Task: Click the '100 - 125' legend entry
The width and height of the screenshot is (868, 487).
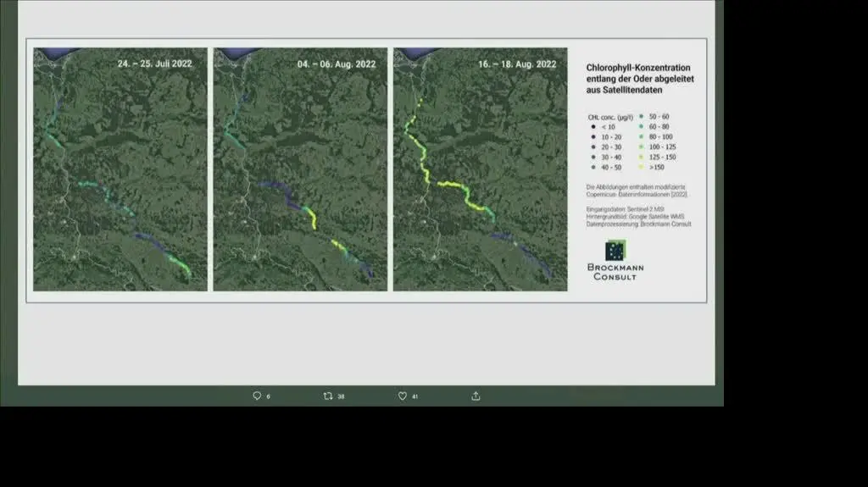Action: point(659,147)
